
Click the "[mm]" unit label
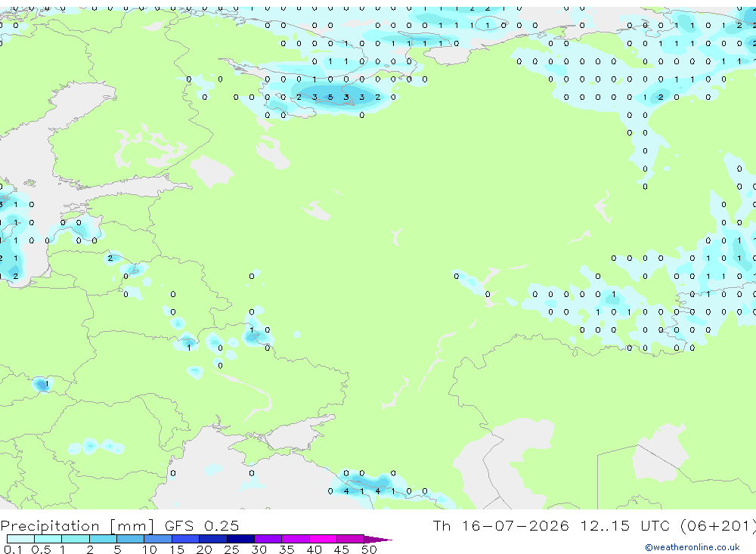point(132,526)
